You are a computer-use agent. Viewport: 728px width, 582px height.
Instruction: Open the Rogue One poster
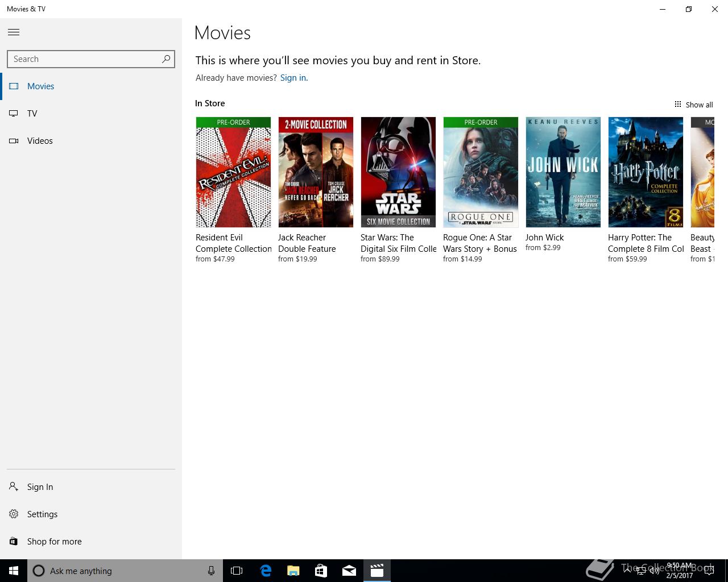pos(481,172)
